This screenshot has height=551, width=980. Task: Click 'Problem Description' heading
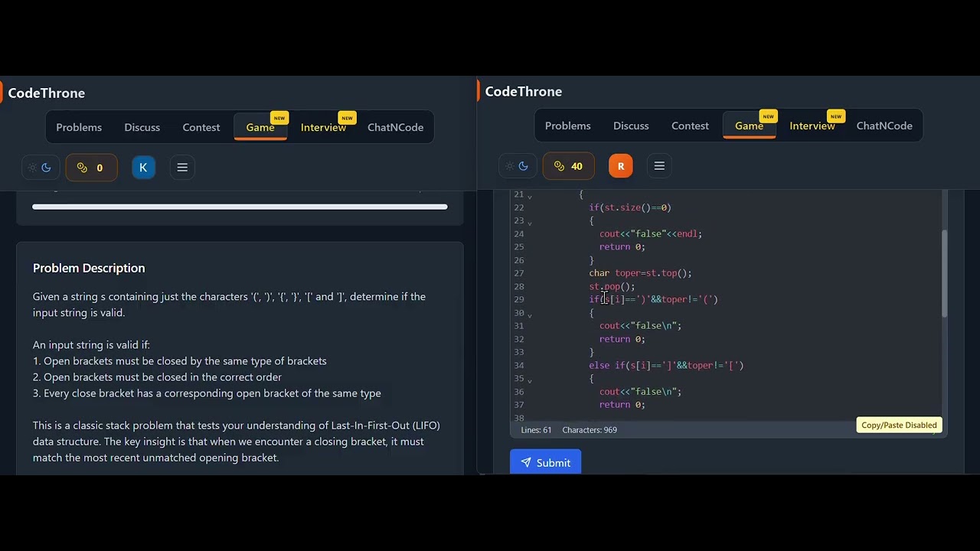(89, 268)
